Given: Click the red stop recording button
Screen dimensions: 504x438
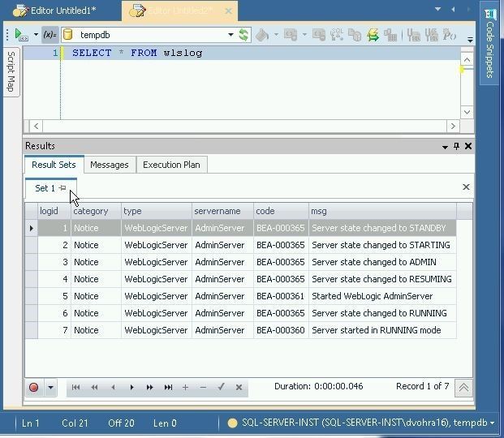Looking at the screenshot, I should [x=34, y=388].
